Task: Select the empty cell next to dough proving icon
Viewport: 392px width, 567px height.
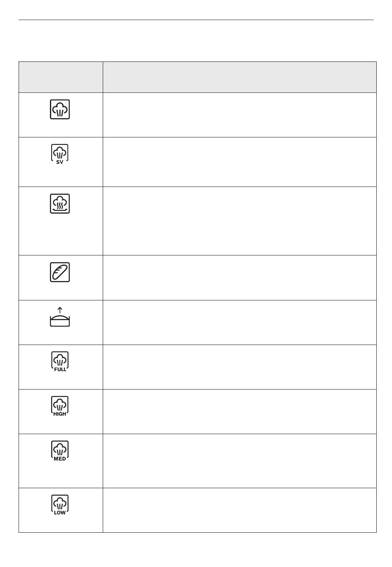Action: coord(239,322)
